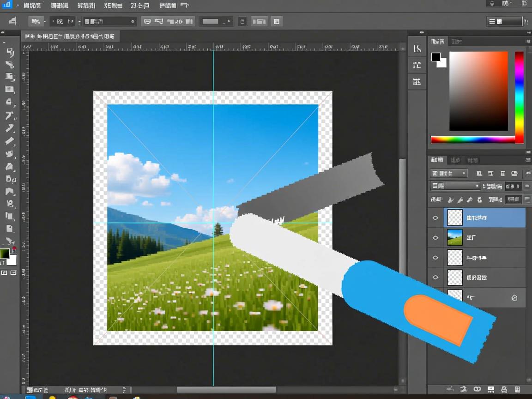Toggle the eye icon of the fourth layer
This screenshot has width=532, height=399.
pos(435,278)
